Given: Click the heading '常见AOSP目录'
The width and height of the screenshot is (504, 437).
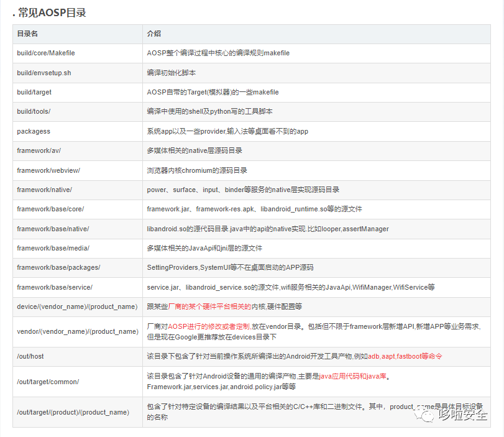Looking at the screenshot, I should [52, 13].
